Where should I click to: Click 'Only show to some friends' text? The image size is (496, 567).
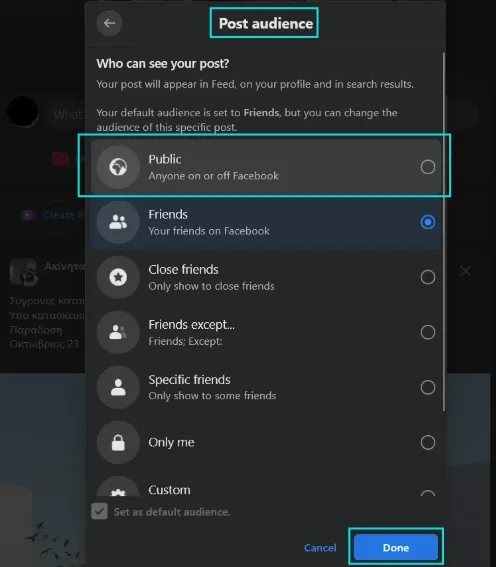212,396
